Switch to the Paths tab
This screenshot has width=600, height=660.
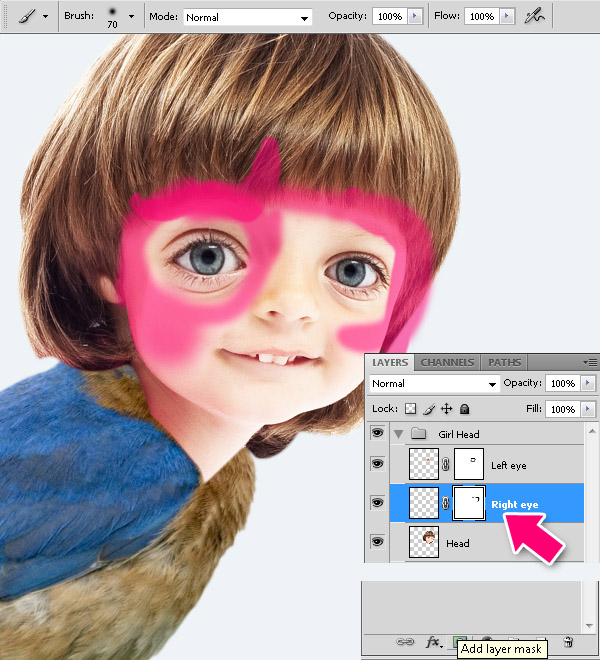(x=504, y=362)
